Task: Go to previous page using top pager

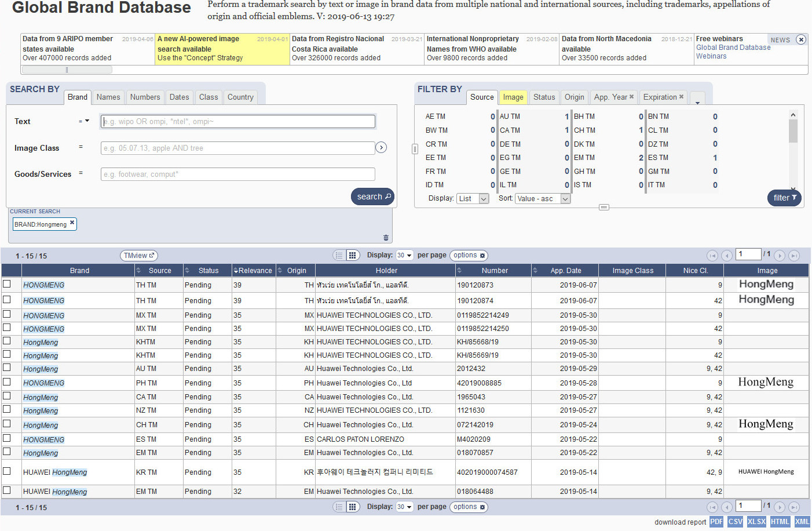Action: click(726, 255)
